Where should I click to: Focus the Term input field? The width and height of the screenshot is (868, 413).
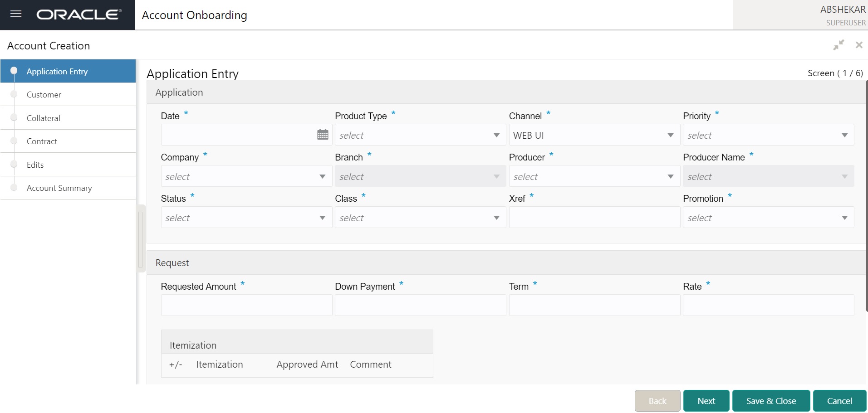[x=594, y=305]
